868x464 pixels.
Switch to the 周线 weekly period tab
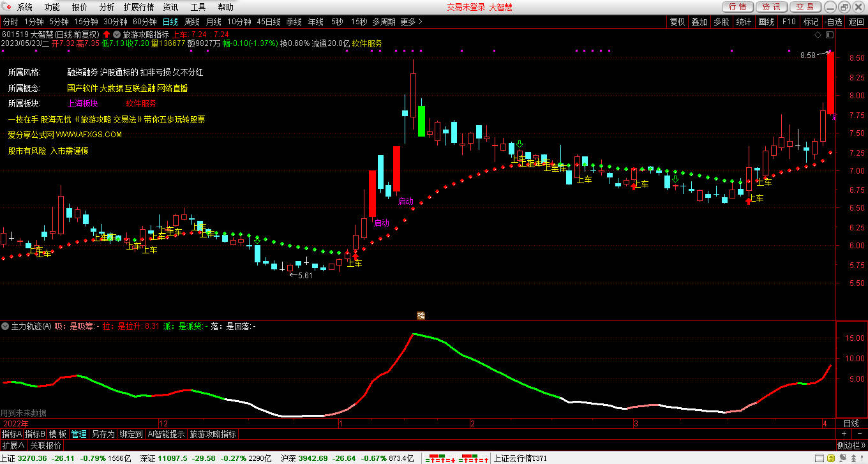click(x=192, y=22)
